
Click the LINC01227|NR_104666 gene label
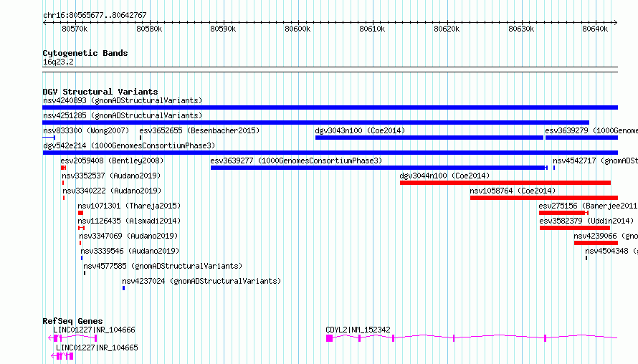(94, 330)
